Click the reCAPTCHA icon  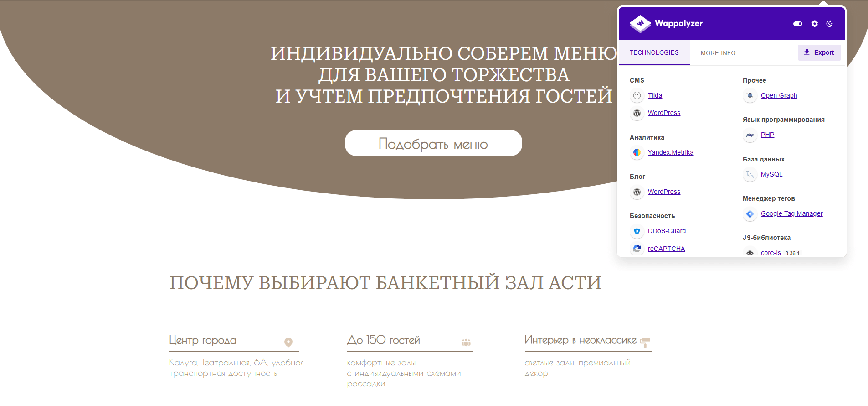pos(637,249)
